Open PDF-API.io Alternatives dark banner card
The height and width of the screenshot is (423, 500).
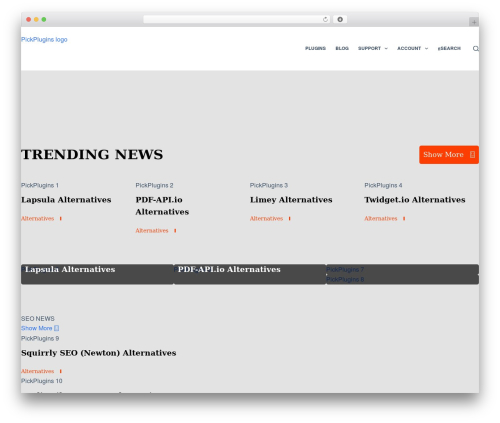250,274
